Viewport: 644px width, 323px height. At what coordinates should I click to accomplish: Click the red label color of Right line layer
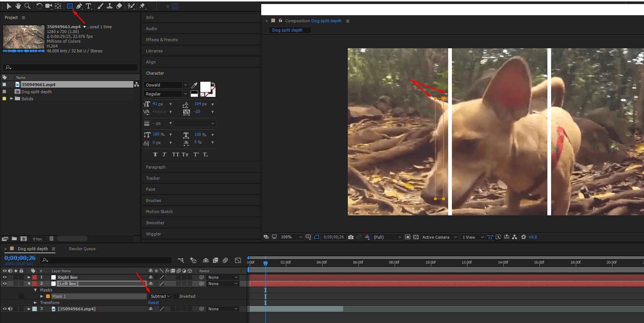tap(35, 277)
